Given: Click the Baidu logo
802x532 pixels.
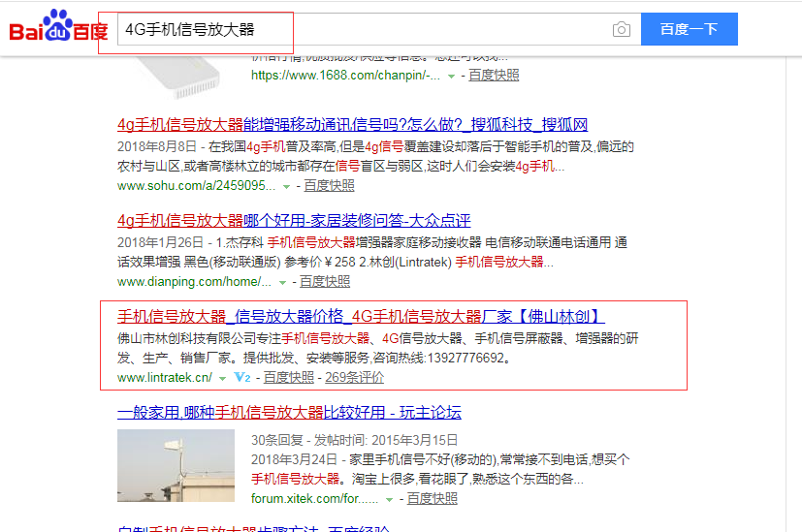Looking at the screenshot, I should tap(58, 29).
